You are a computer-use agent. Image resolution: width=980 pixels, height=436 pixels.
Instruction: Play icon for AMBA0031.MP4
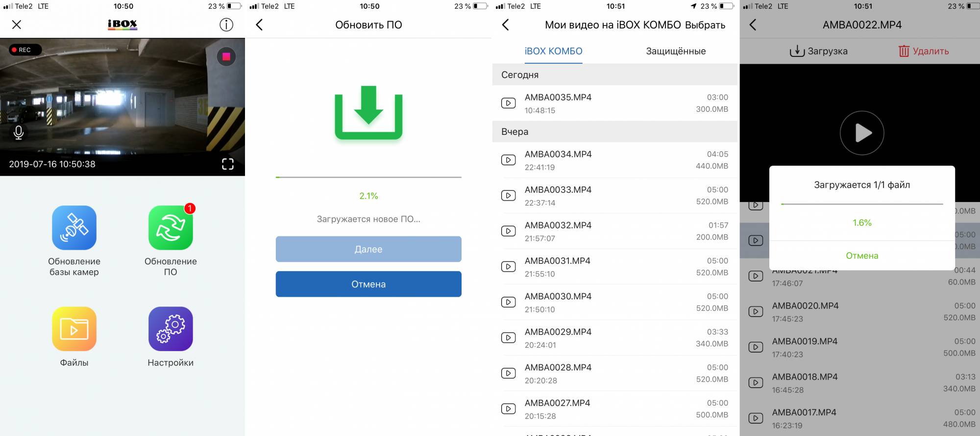(508, 266)
